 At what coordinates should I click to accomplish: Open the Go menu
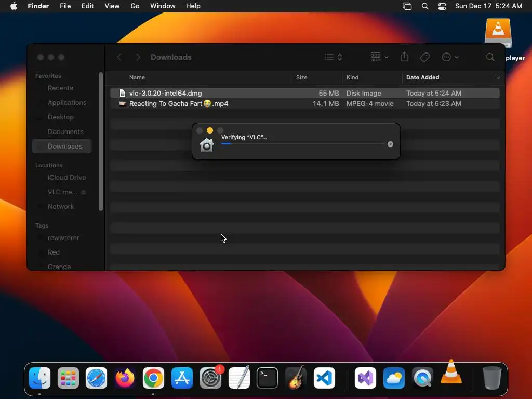pos(135,6)
